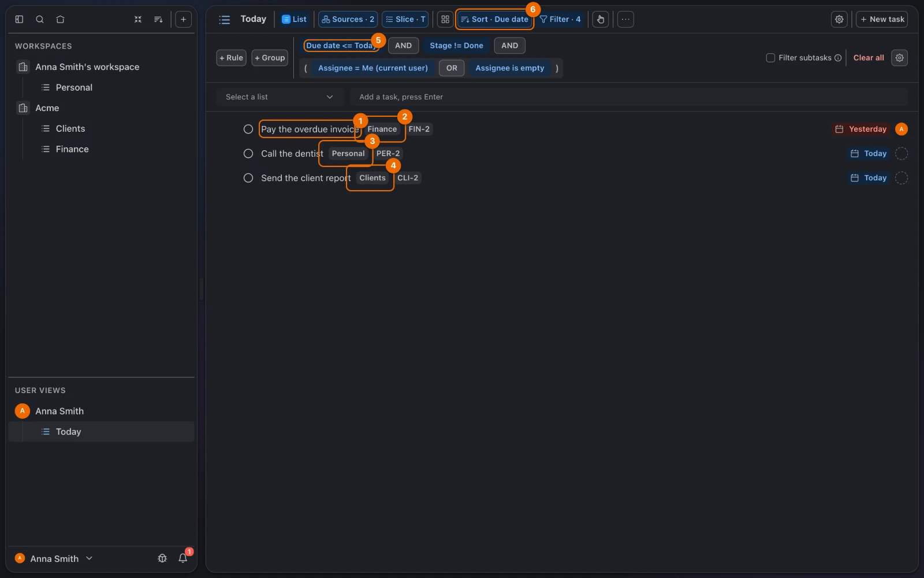Screen dimensions: 924x578
Task: Open the notifications bell icon
Action: pos(183,558)
